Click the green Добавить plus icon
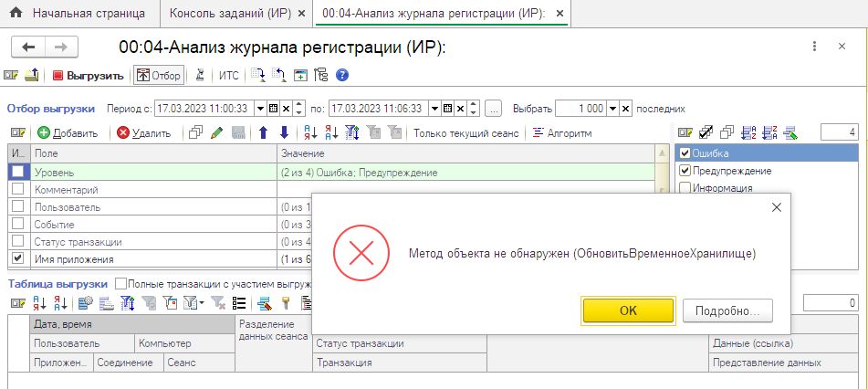Image resolution: width=868 pixels, height=389 pixels. (43, 133)
